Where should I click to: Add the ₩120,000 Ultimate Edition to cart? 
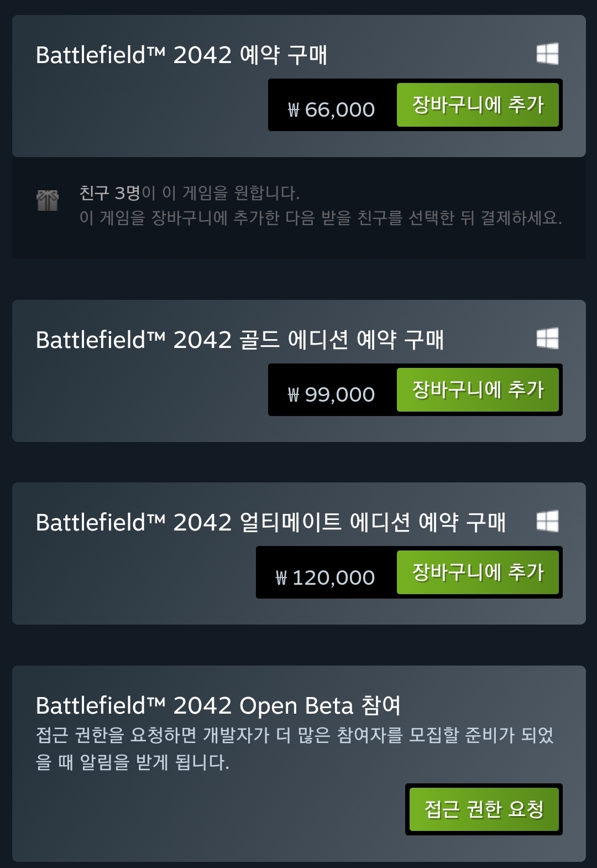click(x=478, y=573)
